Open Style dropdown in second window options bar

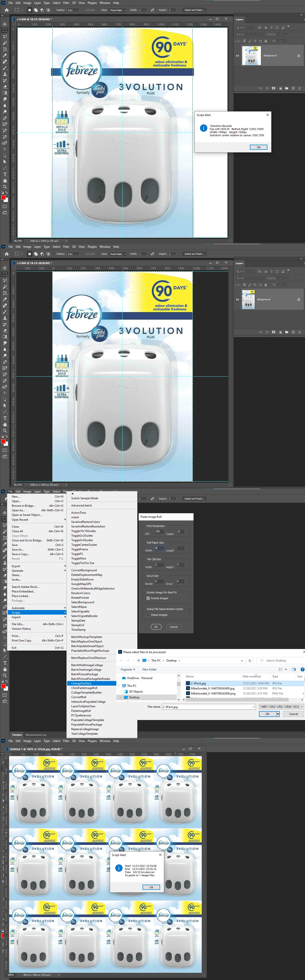(118, 254)
